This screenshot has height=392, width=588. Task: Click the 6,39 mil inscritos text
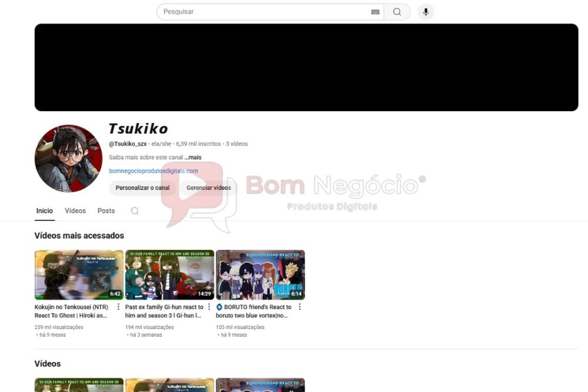click(198, 144)
